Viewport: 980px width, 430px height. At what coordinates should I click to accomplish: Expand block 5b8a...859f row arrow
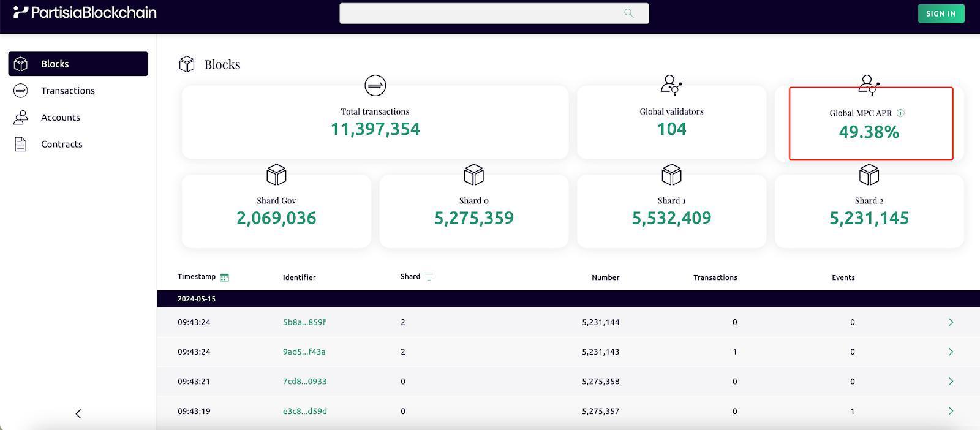(x=951, y=322)
